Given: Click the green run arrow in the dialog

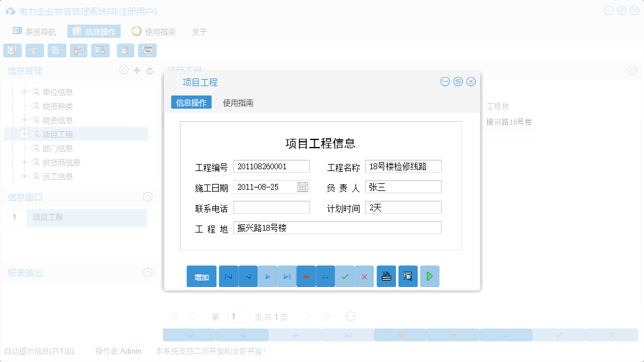Looking at the screenshot, I should [429, 276].
